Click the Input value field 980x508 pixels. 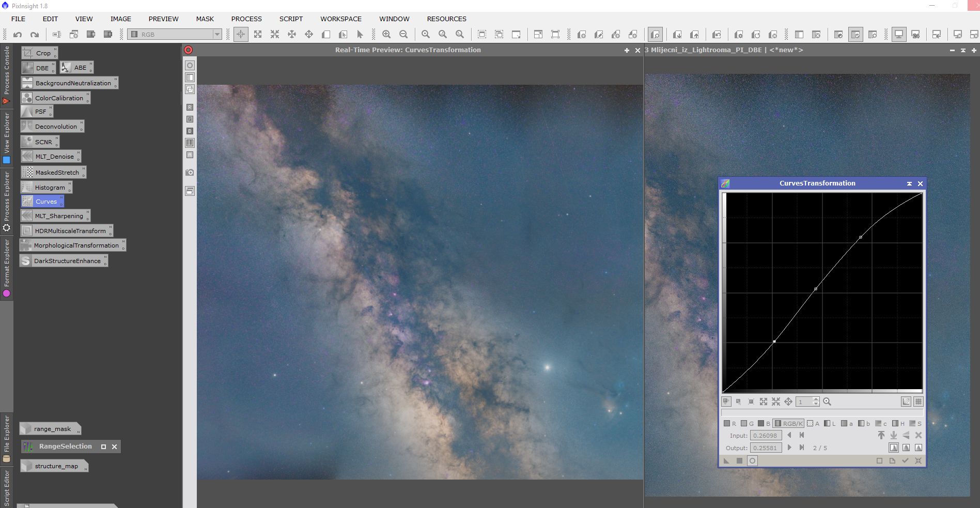pos(765,436)
